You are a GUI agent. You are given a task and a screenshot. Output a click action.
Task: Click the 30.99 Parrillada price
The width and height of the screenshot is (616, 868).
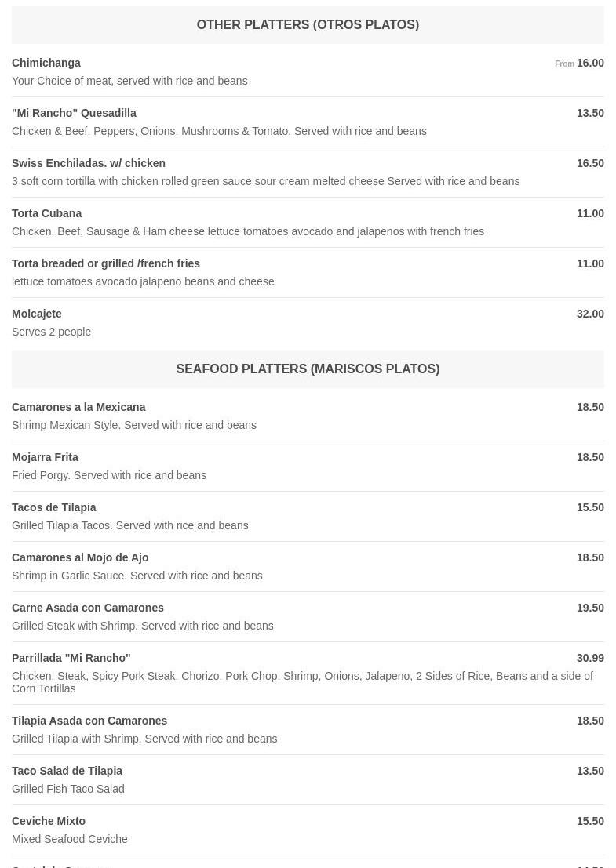pyautogui.click(x=590, y=658)
